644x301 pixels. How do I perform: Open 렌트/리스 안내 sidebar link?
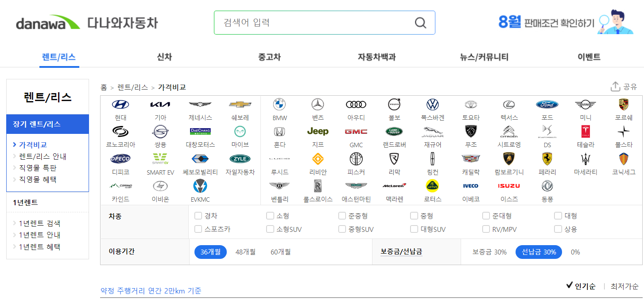43,156
